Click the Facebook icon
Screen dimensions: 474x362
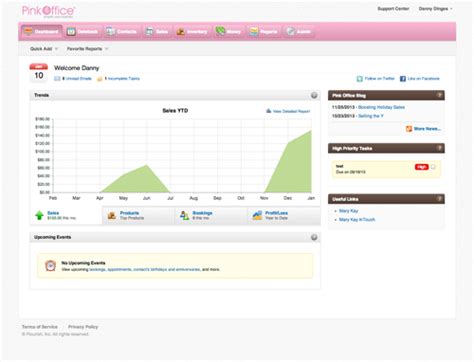[x=403, y=79]
